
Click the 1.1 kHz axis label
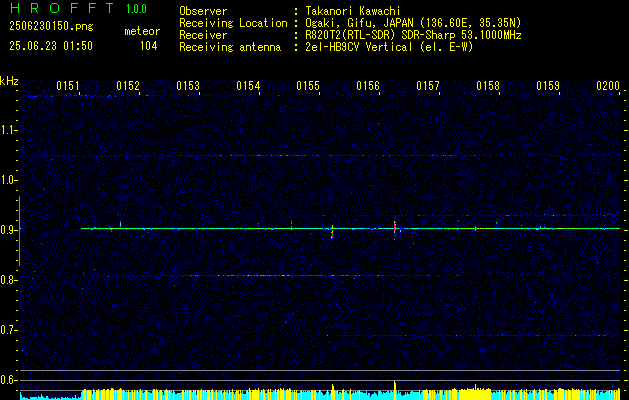tap(8, 130)
